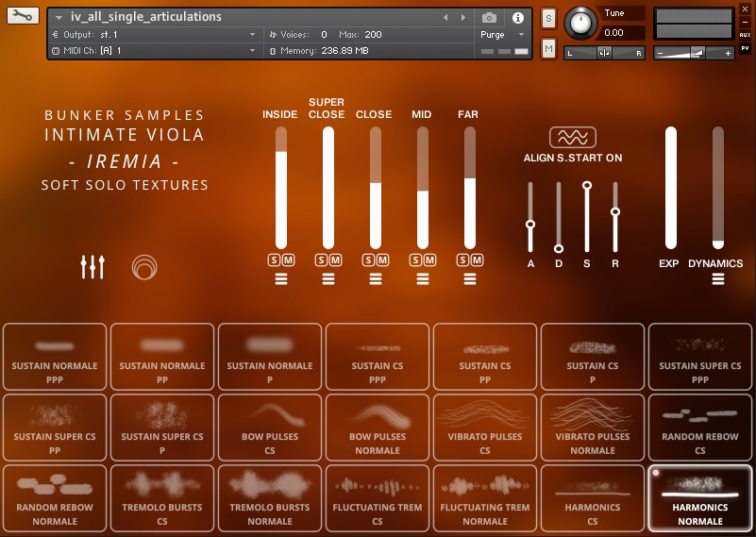Open the instrument info icon

coord(518,18)
